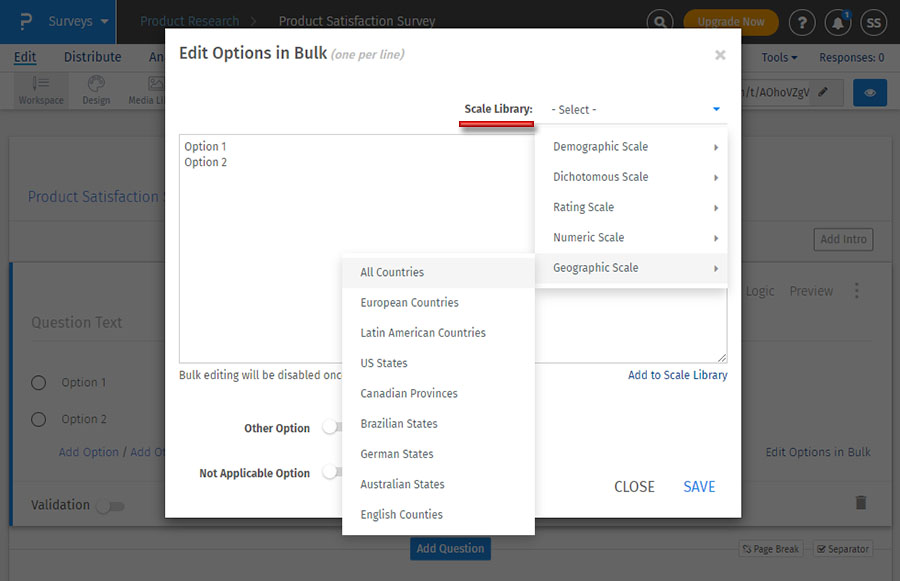Open the Add to Scale Library link

pyautogui.click(x=677, y=374)
